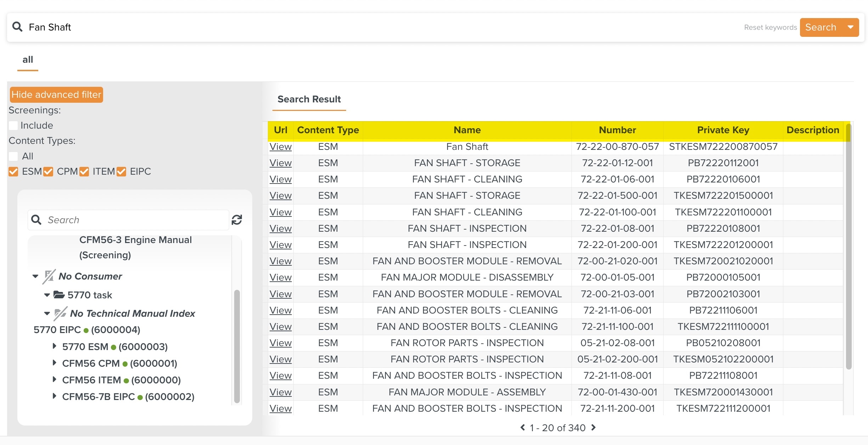
Task: Open View link for 05-21-02-08-001
Action: [281, 343]
